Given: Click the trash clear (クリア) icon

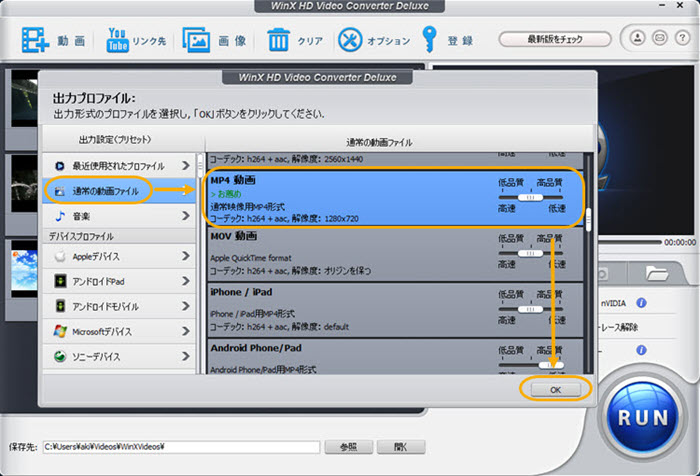Looking at the screenshot, I should [279, 40].
